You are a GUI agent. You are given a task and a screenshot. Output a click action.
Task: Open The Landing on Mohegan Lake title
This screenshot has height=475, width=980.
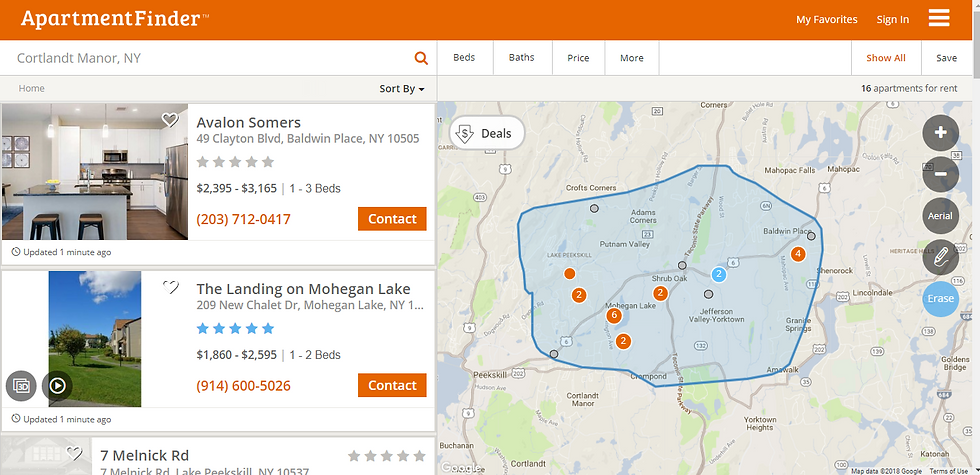tap(303, 289)
